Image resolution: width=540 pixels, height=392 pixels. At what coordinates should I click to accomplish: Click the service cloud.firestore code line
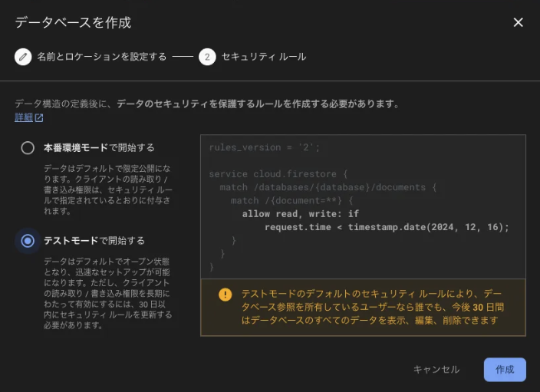(x=278, y=174)
